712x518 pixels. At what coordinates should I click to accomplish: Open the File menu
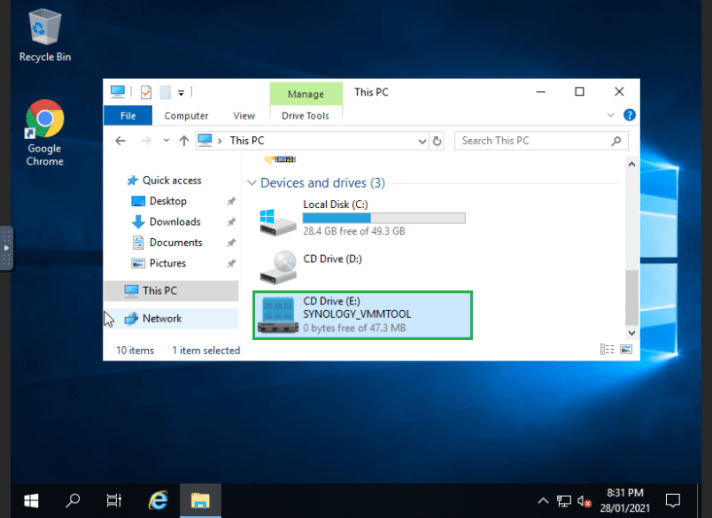pyautogui.click(x=128, y=116)
